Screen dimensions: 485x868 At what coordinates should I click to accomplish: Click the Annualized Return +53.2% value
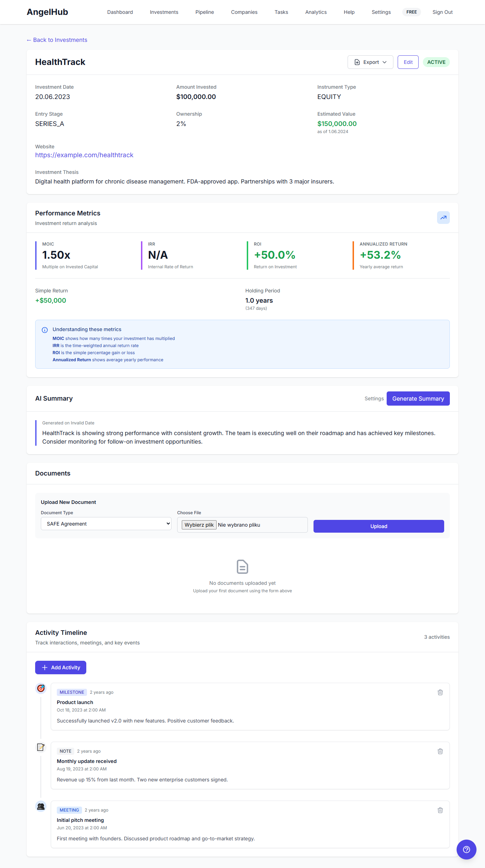pos(380,255)
